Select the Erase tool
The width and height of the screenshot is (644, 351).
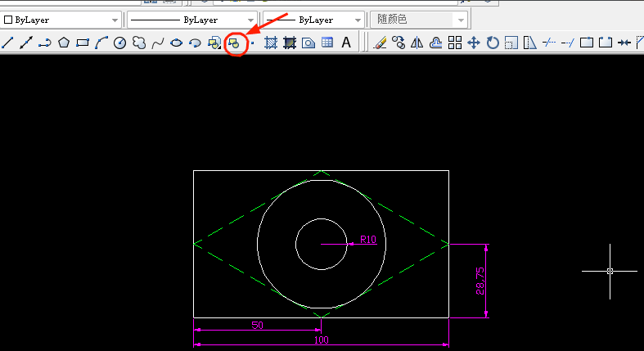coord(380,43)
